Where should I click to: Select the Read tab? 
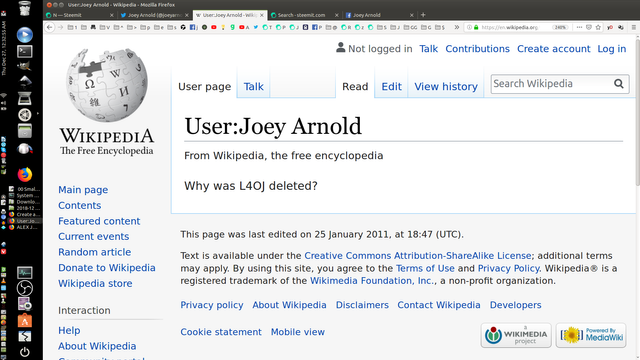coord(355,87)
